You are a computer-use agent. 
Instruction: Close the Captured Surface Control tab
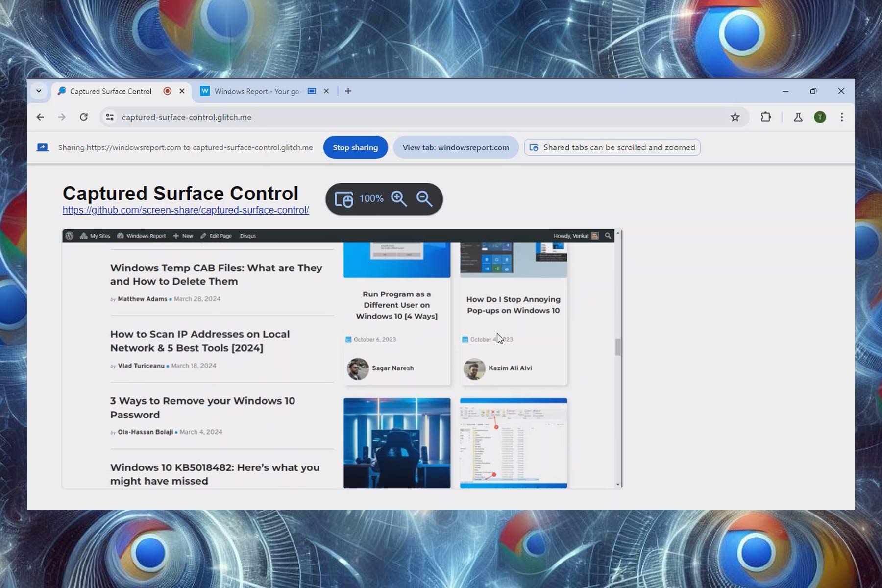[x=182, y=91]
